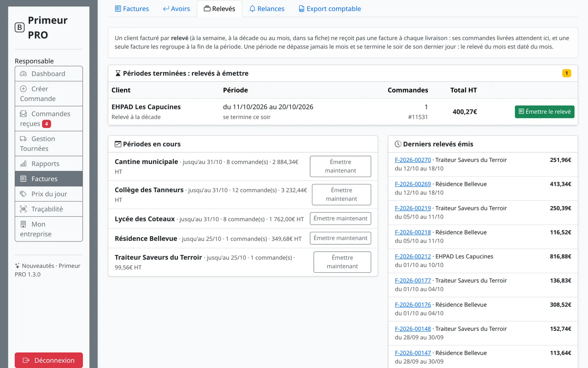Click the Rapports bar-chart icon

[24, 164]
